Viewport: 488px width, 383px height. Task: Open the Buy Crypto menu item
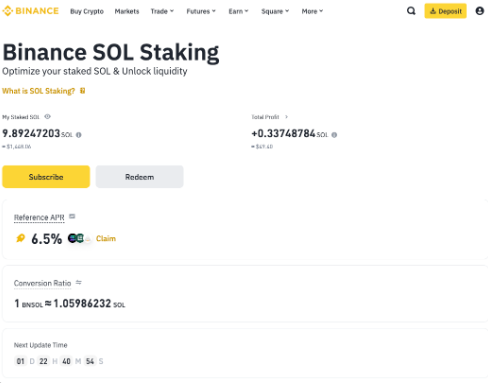pos(87,11)
